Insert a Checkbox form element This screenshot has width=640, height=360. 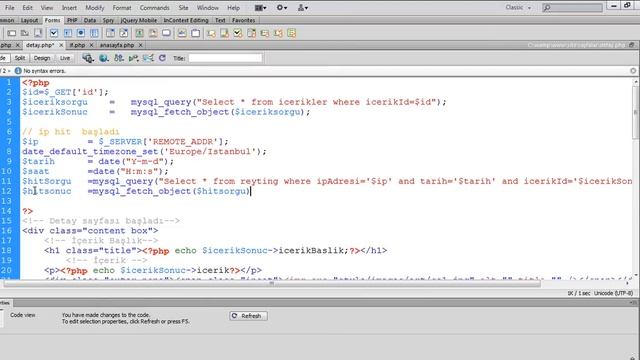53,33
